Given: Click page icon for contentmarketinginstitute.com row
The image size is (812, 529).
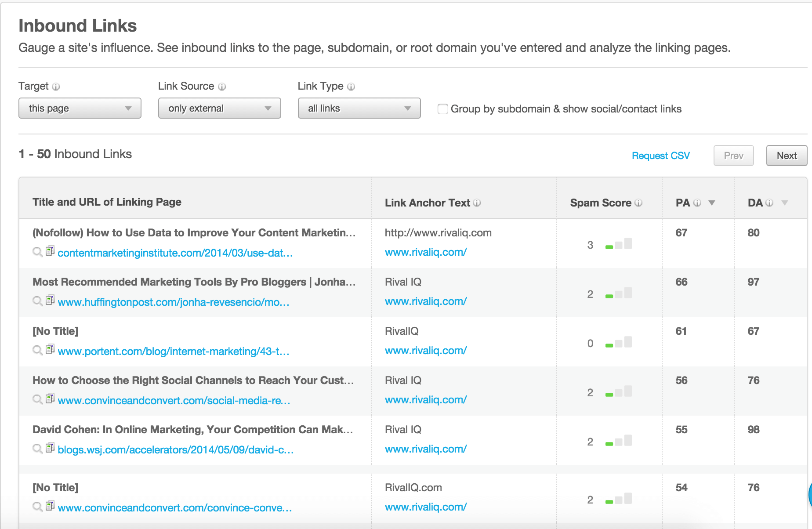Looking at the screenshot, I should (x=50, y=251).
